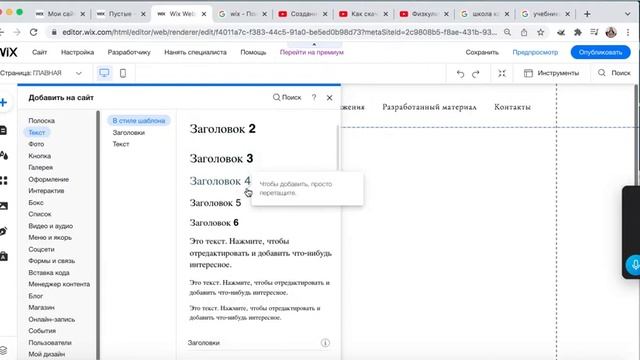The height and width of the screenshot is (360, 640).
Task: Click Контакты in site menu
Action: (512, 107)
